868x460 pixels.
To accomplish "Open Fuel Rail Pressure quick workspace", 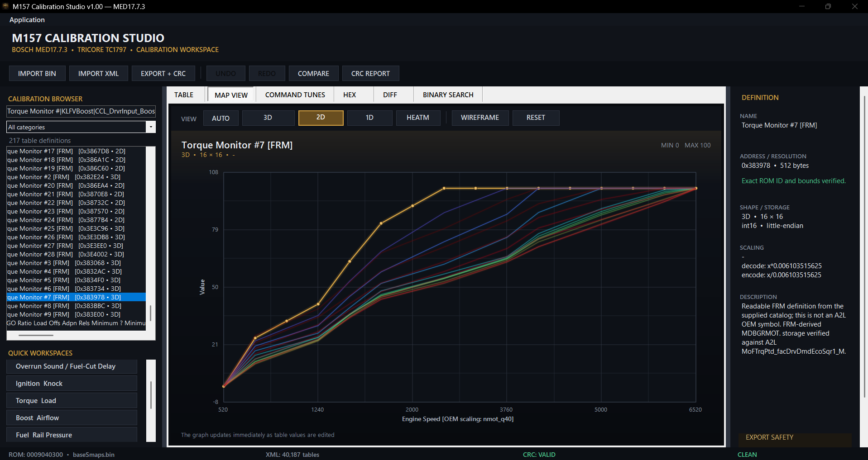I will [72, 435].
